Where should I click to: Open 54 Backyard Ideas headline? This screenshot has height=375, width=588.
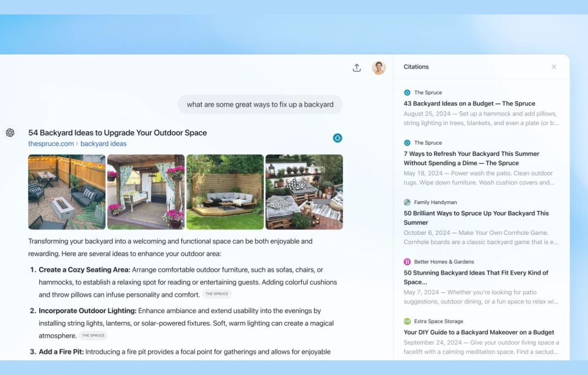coord(118,133)
